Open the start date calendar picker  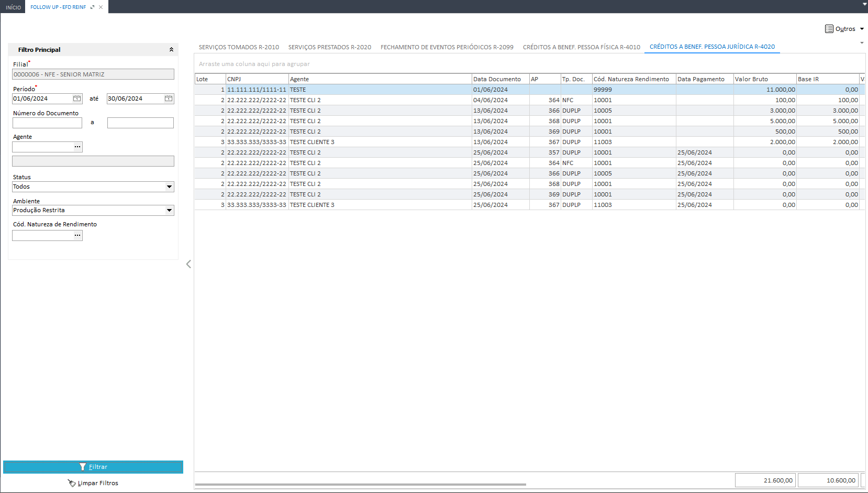pyautogui.click(x=77, y=98)
